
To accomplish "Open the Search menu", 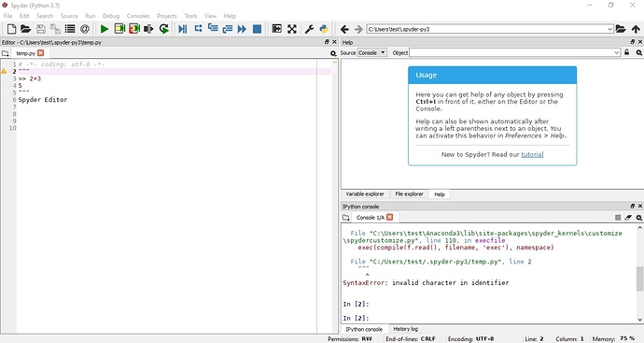I will 45,16.
